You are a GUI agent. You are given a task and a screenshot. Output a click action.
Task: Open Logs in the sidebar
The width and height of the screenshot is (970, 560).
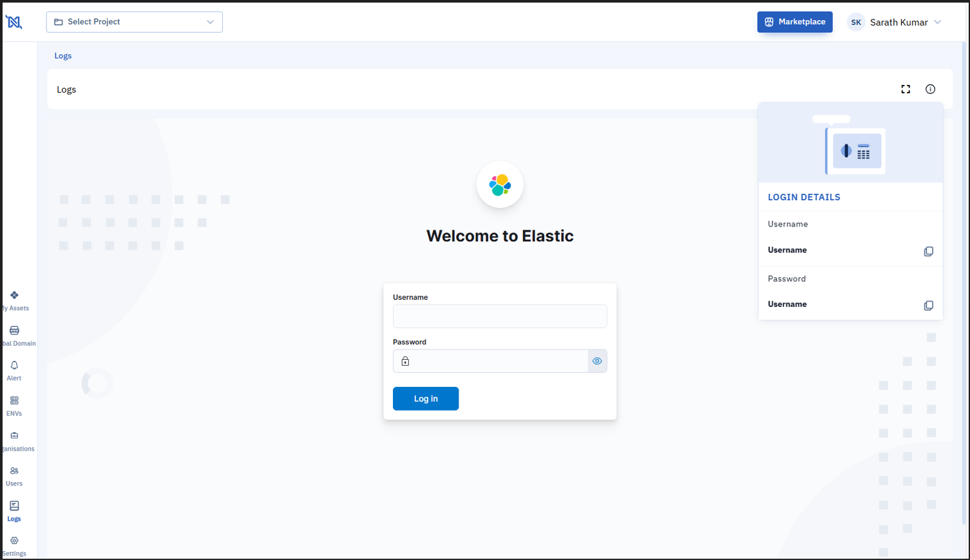[14, 512]
